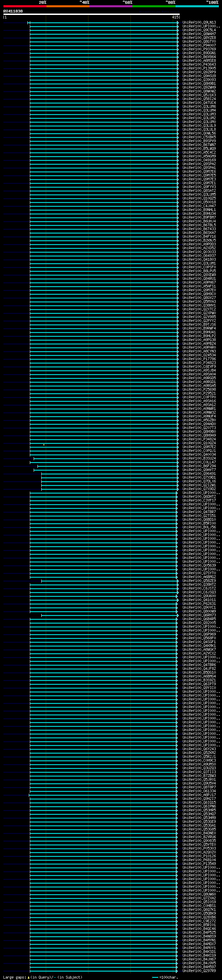Click the UniRef100_B6V864 label
Screen dimensions: 222x980
pyautogui.click(x=199, y=57)
